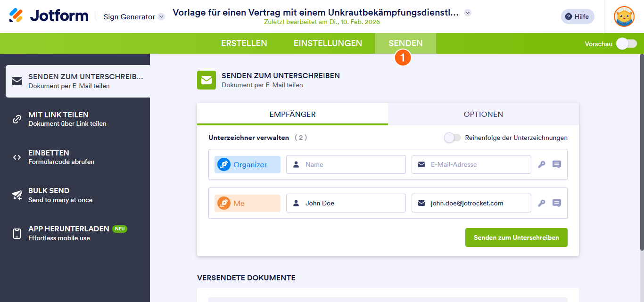Enable Reihenfolge der Unterzeichnungen
The height and width of the screenshot is (302, 644).
[x=452, y=138]
